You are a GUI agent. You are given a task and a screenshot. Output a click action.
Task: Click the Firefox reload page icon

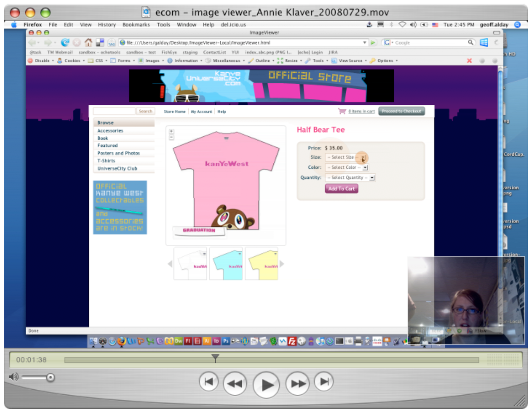click(x=65, y=43)
